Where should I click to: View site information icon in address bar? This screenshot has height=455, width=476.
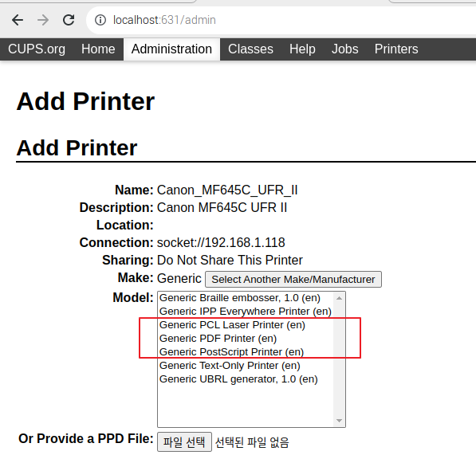point(100,20)
